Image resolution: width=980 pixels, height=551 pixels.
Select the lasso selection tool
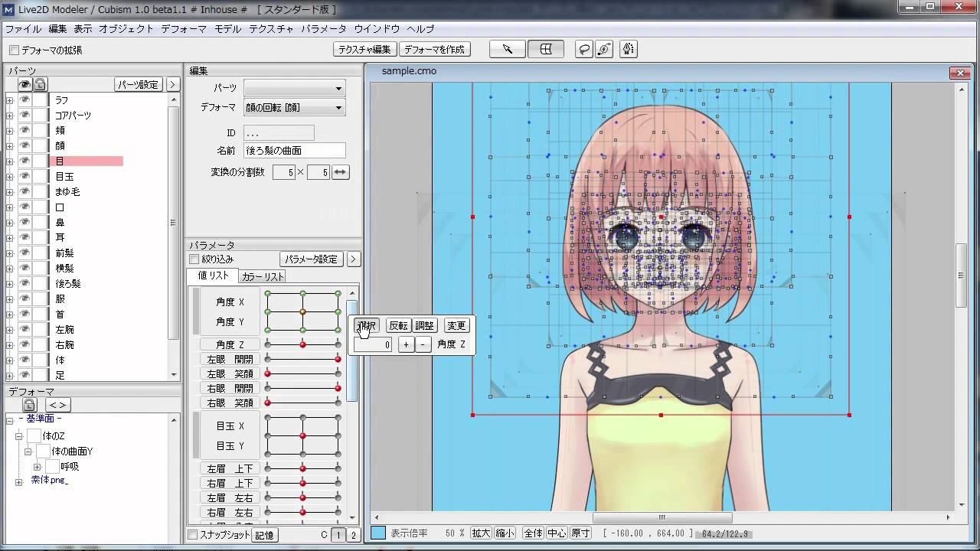[583, 49]
